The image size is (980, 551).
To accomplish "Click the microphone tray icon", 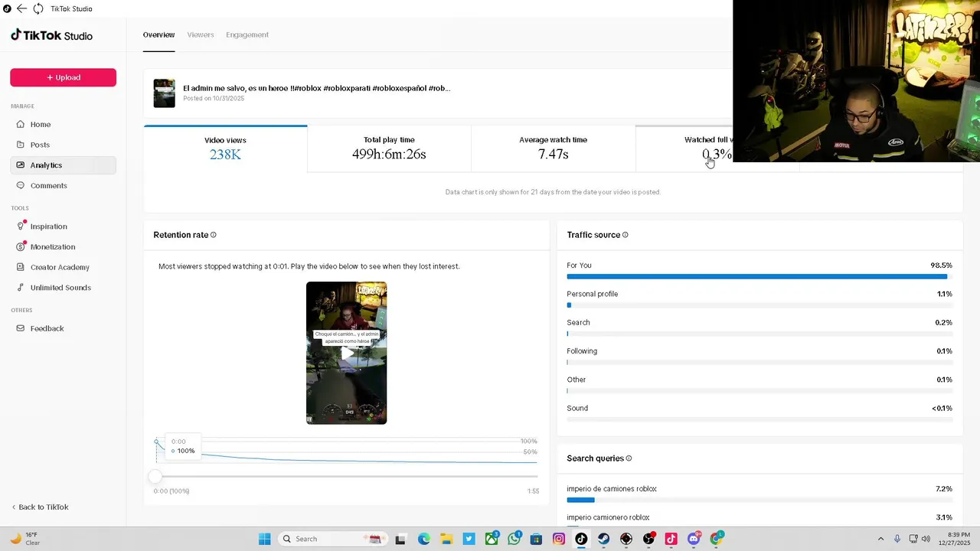I will tap(897, 539).
